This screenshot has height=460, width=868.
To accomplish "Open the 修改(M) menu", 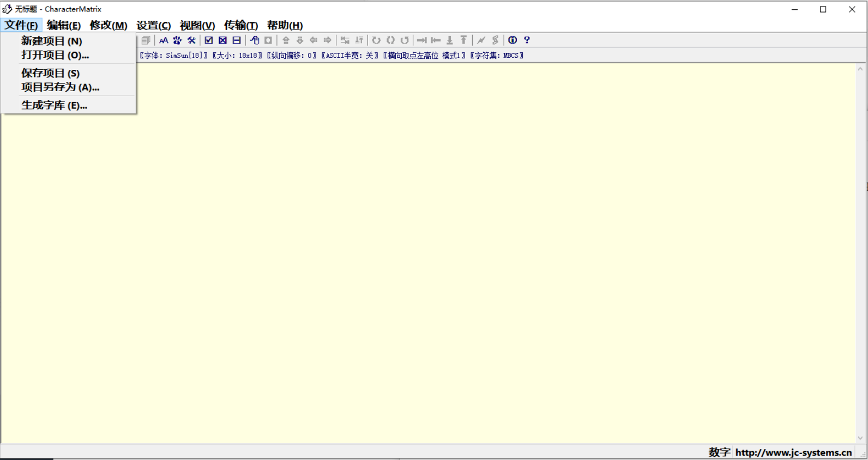I will tap(108, 25).
